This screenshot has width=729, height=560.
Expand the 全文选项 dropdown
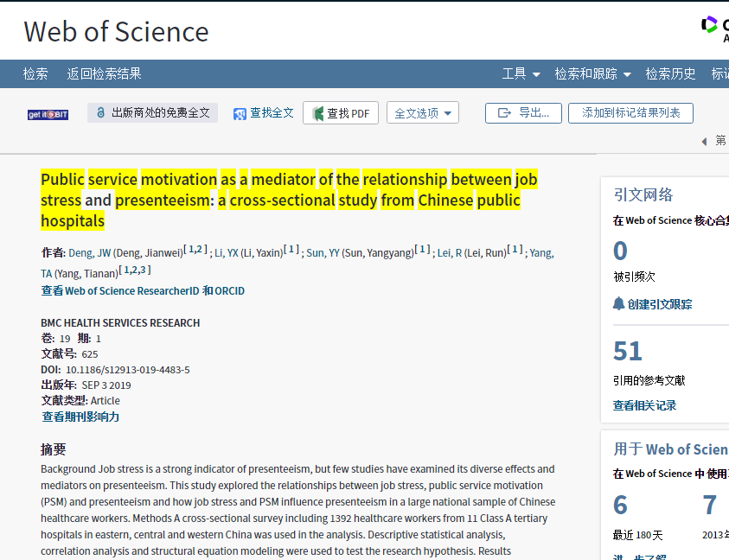pos(423,113)
